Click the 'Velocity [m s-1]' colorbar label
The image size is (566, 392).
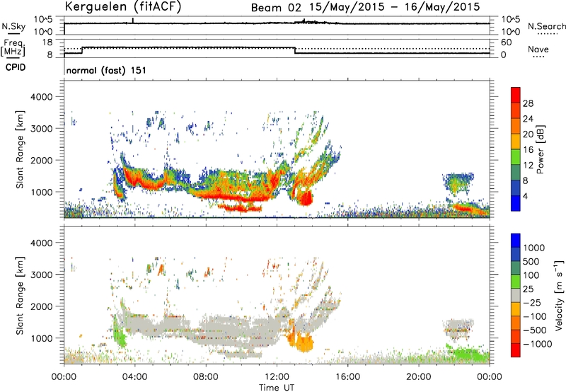pos(559,295)
